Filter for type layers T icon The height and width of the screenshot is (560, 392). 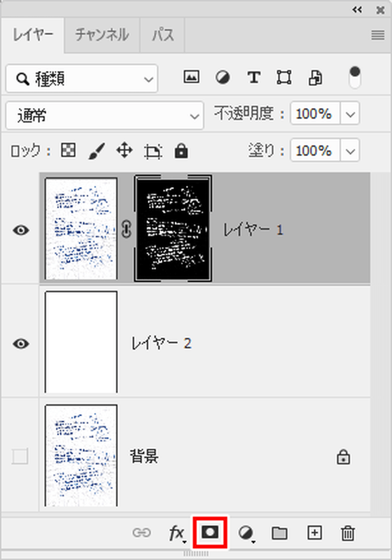coord(253,78)
